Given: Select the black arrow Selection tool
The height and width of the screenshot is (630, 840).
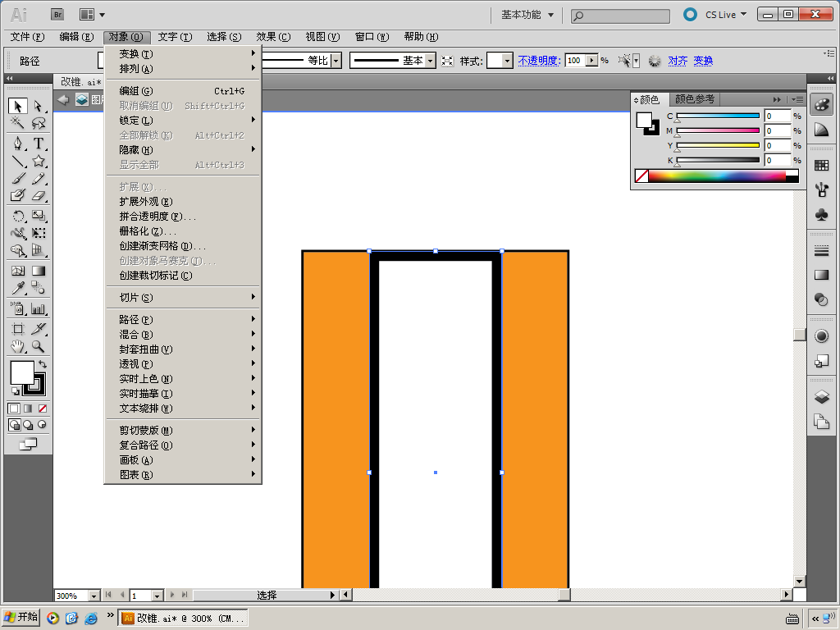Looking at the screenshot, I should click(x=18, y=106).
